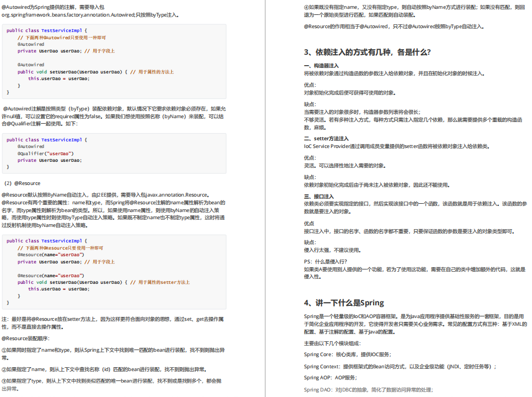Click code line '@Qualifier("userDao")'

pos(45,153)
